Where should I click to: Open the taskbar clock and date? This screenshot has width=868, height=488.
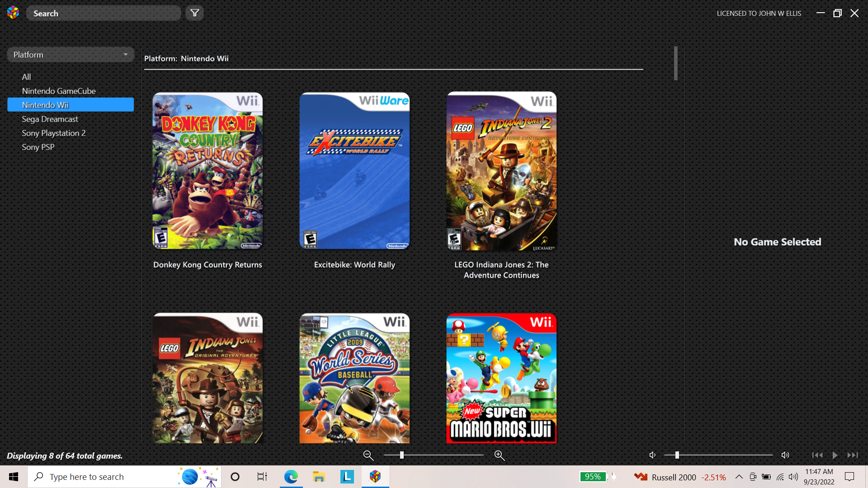pos(819,477)
